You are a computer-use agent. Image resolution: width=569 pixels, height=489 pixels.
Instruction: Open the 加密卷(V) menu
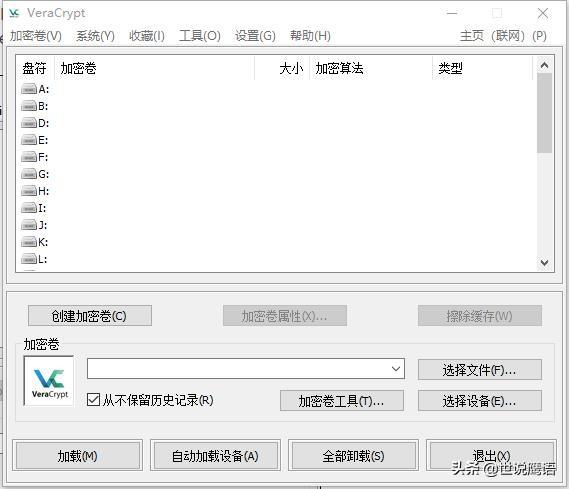click(x=36, y=36)
